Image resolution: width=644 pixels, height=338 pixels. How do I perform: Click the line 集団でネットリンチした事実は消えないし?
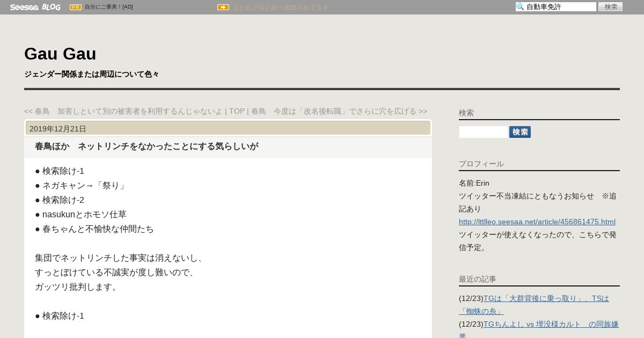(x=120, y=258)
